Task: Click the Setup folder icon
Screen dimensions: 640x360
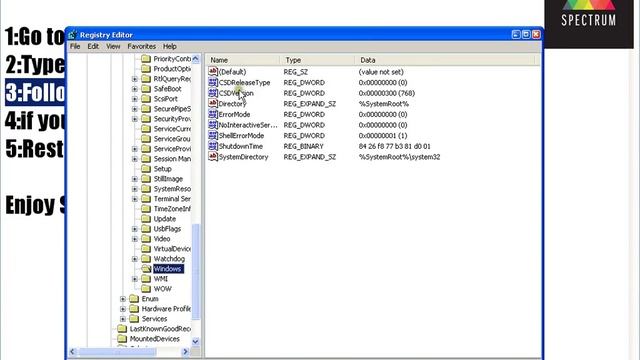Action: (146, 169)
